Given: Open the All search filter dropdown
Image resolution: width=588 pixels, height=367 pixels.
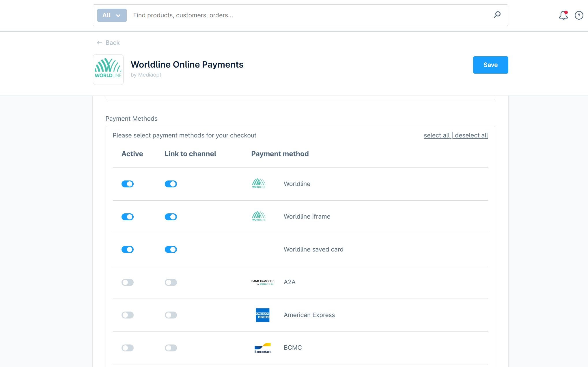Looking at the screenshot, I should [x=112, y=15].
